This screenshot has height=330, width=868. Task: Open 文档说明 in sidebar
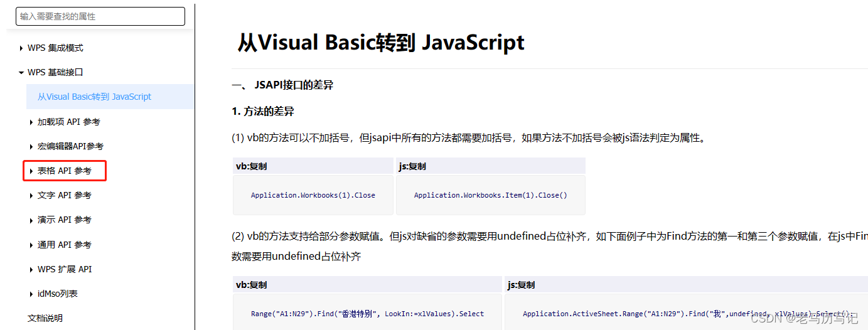45,319
